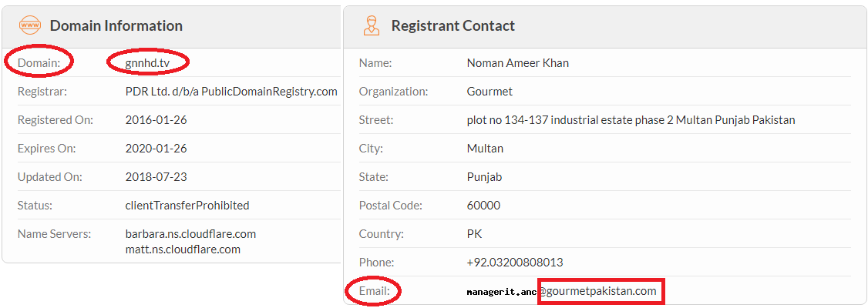Screen dimensions: 868x308
Task: Click the country code PK value
Action: 474,234
